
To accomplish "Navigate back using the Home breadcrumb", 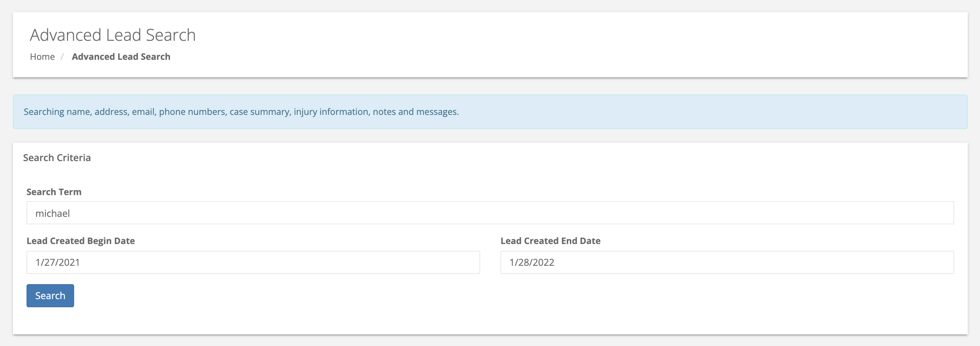I will [42, 56].
